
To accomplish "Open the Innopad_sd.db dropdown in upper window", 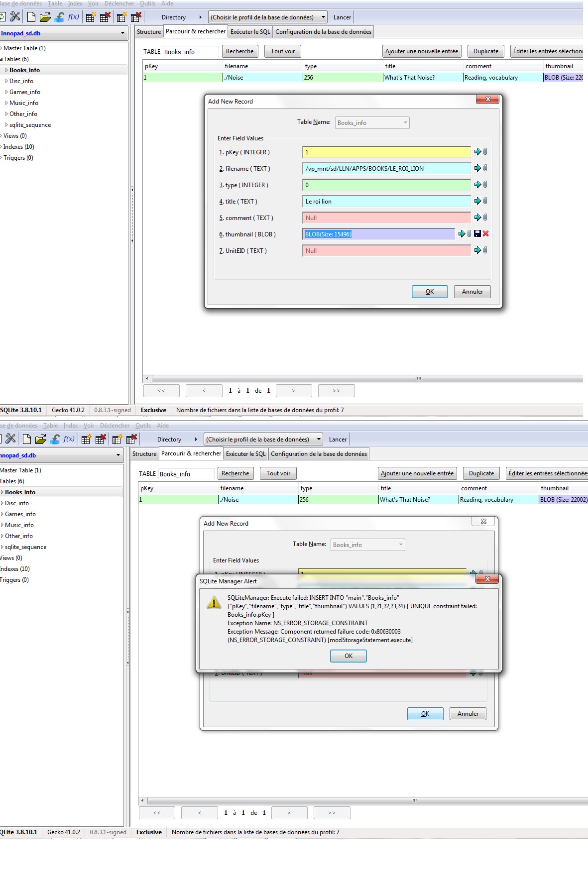I will (122, 33).
